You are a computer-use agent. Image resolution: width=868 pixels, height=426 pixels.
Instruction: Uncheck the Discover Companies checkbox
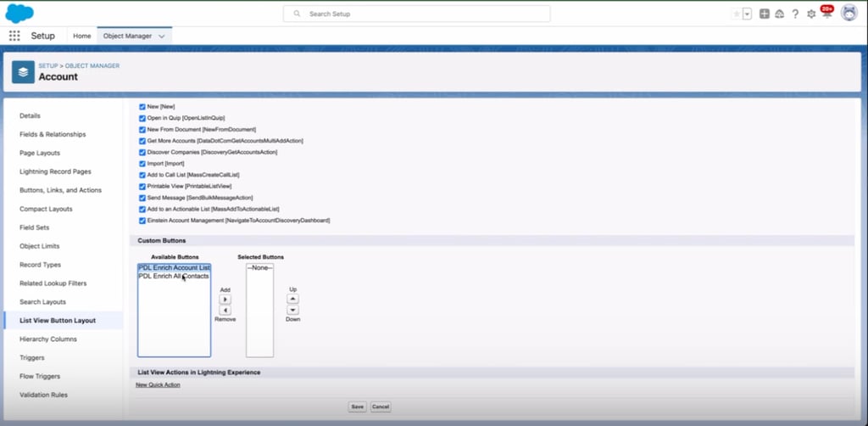142,152
